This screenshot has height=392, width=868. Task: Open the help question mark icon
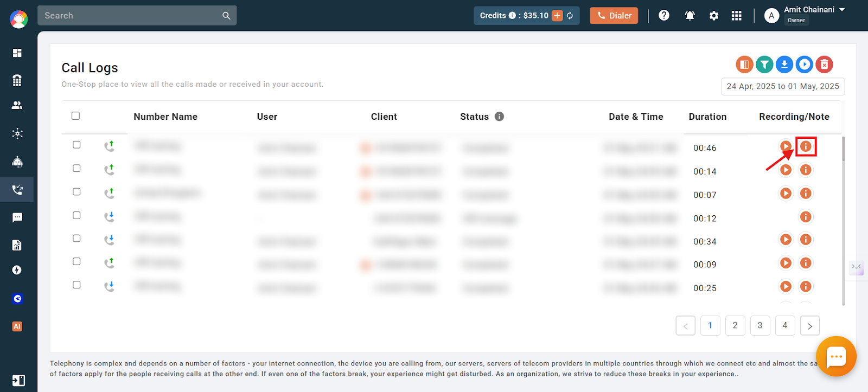click(x=664, y=15)
